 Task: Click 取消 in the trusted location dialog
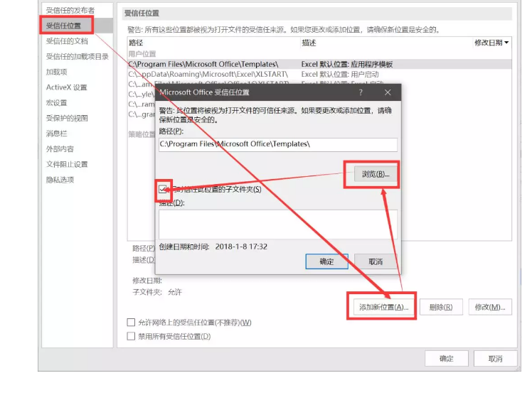point(376,261)
